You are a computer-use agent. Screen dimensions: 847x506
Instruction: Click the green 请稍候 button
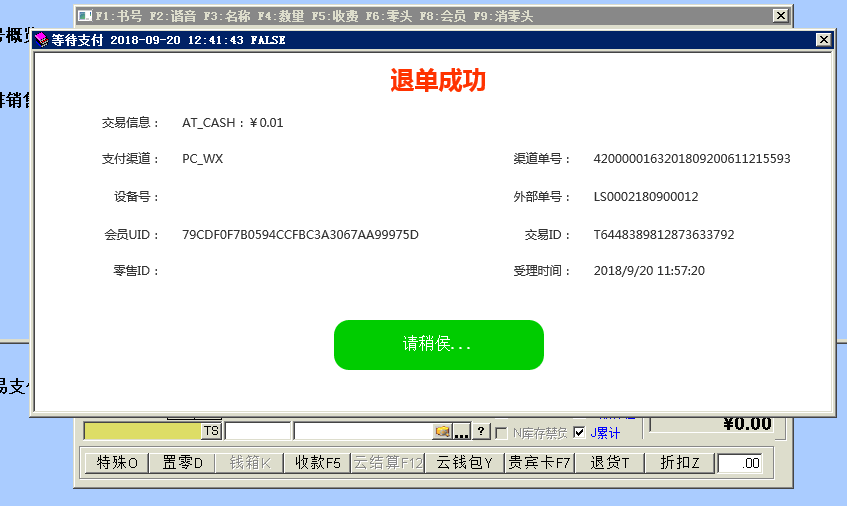pos(438,345)
